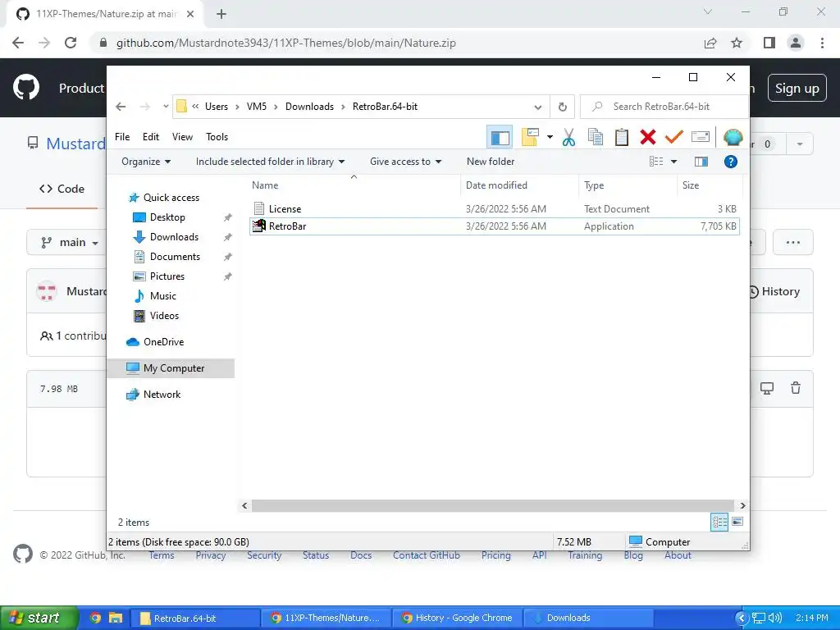The image size is (840, 630).
Task: Toggle the navigation pane toolbar icon
Action: point(500,137)
